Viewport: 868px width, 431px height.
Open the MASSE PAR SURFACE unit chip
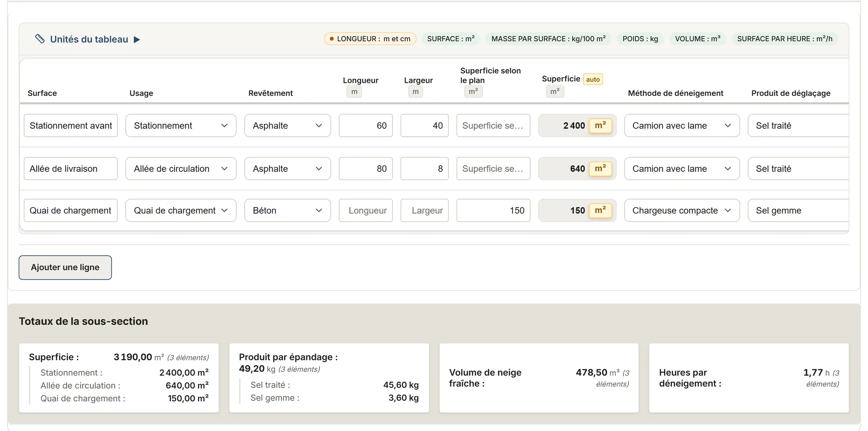(x=549, y=39)
